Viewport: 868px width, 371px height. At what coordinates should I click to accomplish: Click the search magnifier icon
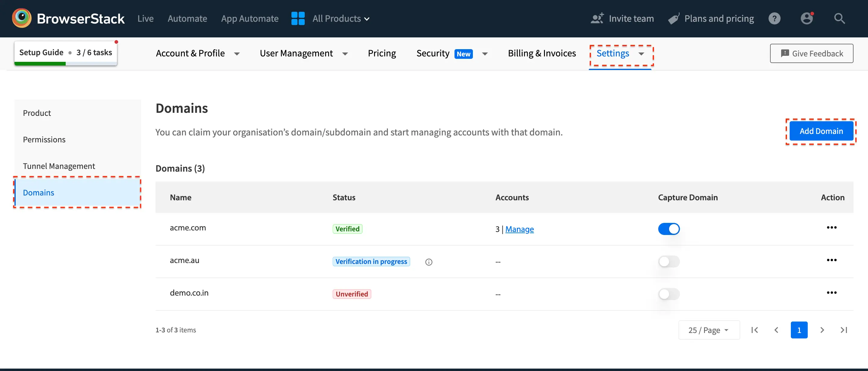click(839, 18)
